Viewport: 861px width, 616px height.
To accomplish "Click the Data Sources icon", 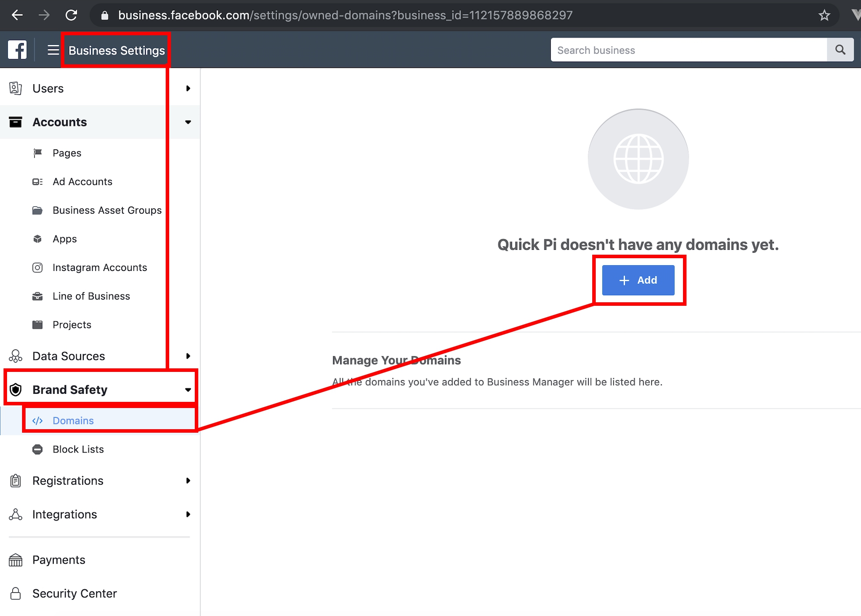I will click(15, 356).
